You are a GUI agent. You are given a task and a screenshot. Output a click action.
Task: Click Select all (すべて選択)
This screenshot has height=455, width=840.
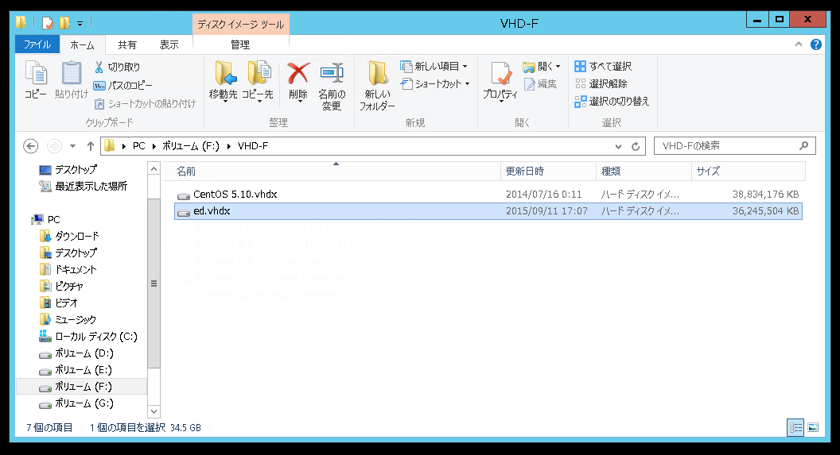coord(603,66)
